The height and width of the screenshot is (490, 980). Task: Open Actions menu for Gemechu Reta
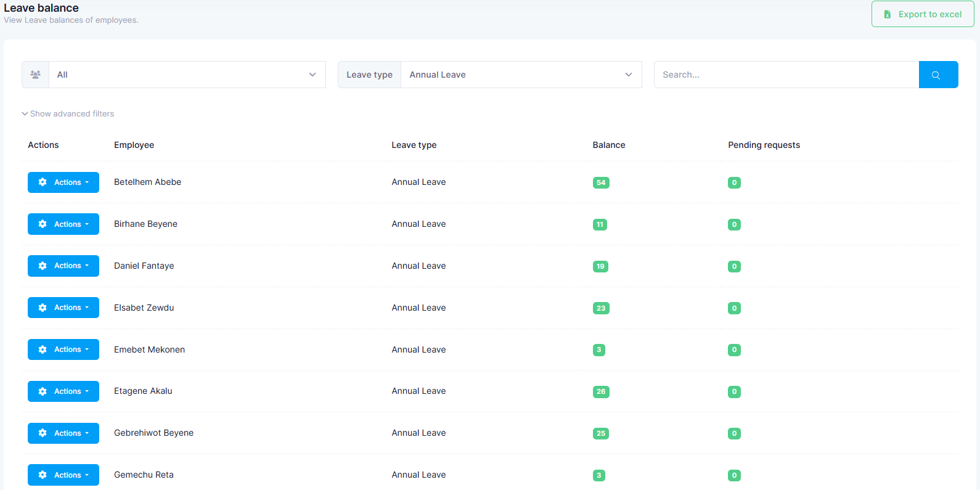point(63,475)
